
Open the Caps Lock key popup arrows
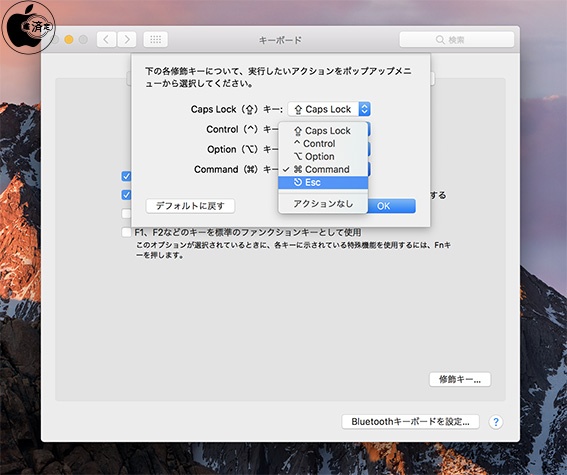click(x=364, y=109)
